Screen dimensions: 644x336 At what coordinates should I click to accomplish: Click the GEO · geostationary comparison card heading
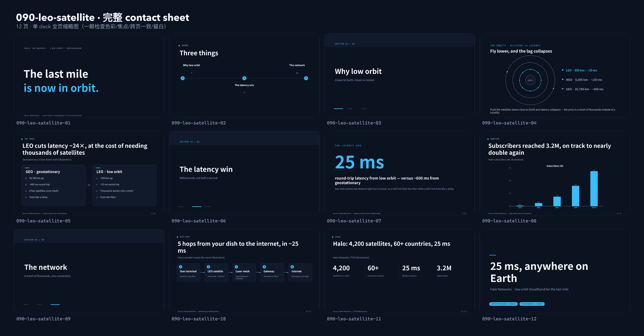[x=43, y=172]
